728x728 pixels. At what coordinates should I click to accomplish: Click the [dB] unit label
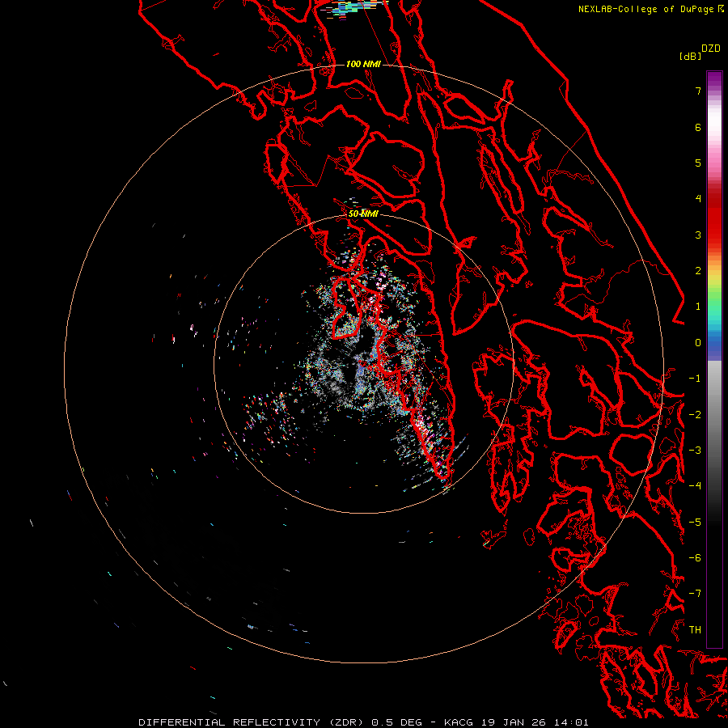pyautogui.click(x=690, y=56)
